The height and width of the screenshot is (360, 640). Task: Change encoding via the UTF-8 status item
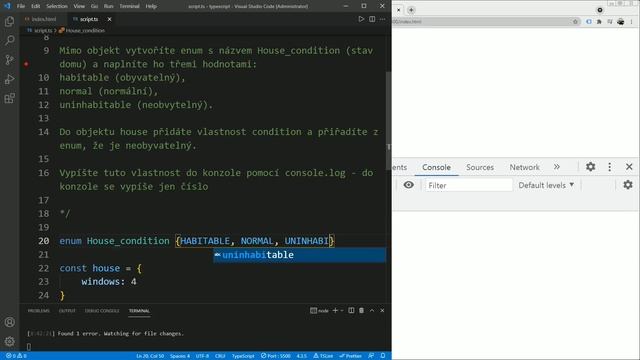(x=202, y=356)
